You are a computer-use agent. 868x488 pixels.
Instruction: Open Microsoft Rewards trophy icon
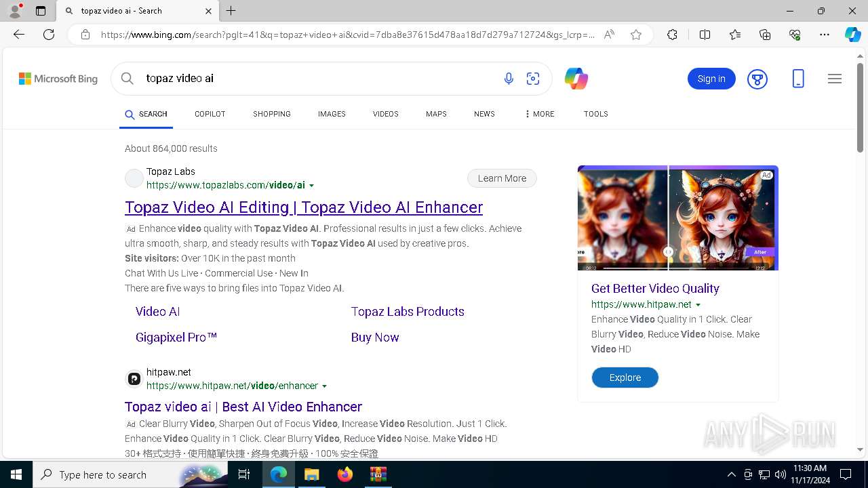coord(757,79)
